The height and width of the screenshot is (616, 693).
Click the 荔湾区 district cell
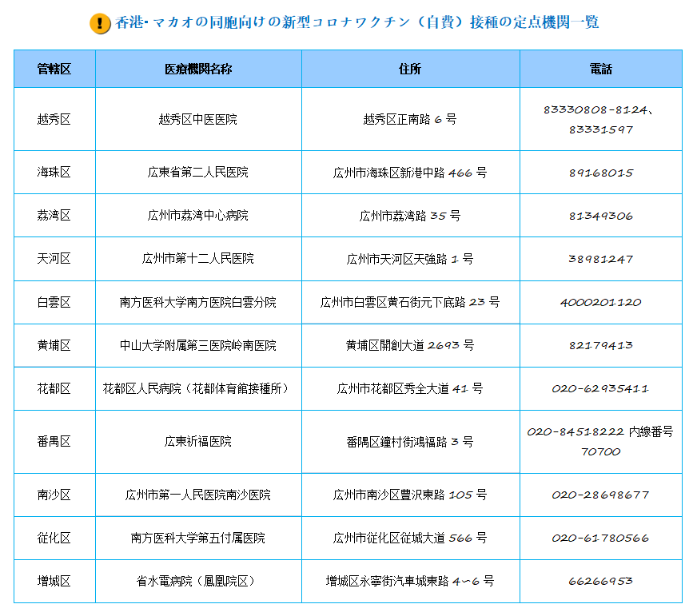pos(54,216)
